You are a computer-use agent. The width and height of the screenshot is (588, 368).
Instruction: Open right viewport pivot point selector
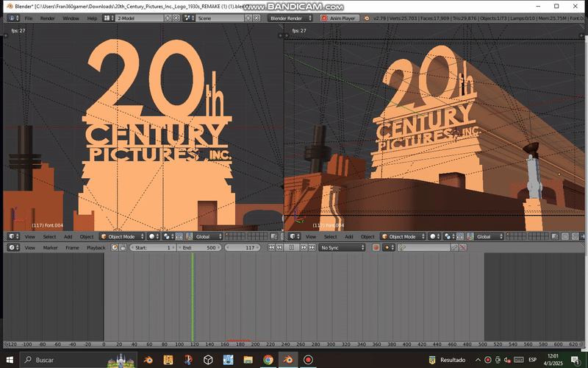tap(448, 236)
